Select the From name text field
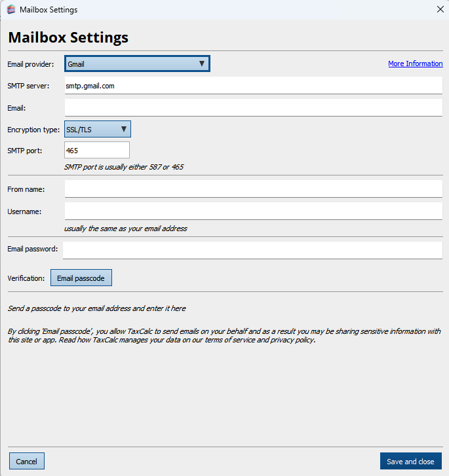The height and width of the screenshot is (476, 449). click(253, 189)
